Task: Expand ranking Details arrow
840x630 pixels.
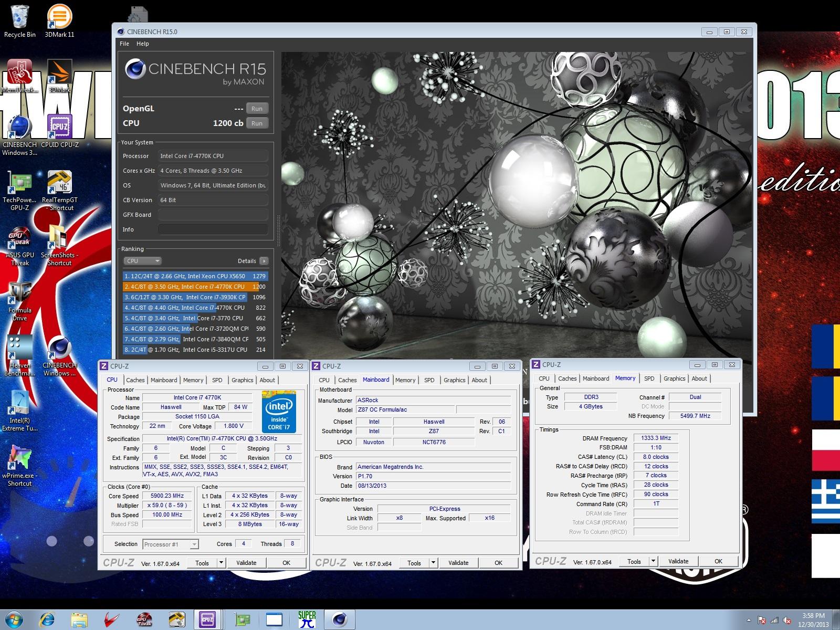Action: (x=264, y=261)
